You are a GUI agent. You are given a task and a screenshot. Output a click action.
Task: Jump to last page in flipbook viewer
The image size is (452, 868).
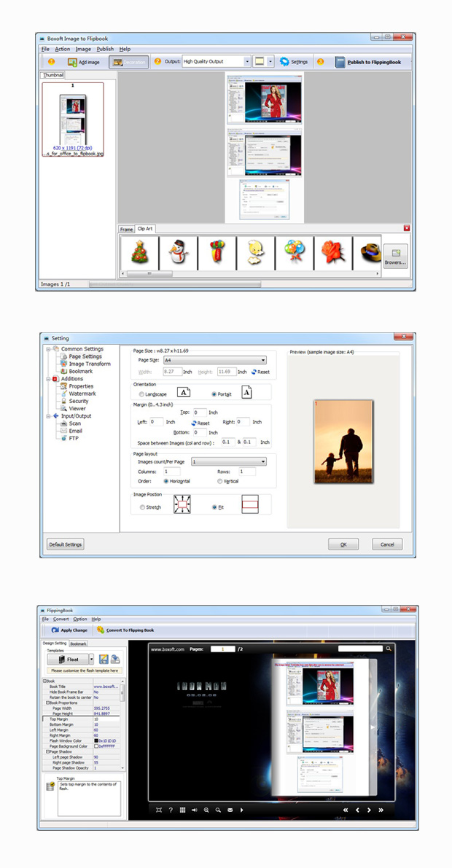tap(381, 810)
